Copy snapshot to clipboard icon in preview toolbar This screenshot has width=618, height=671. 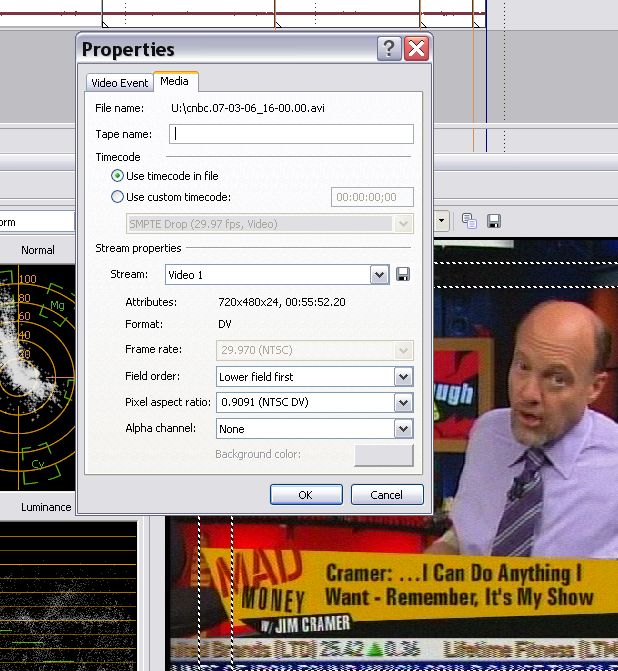coord(469,221)
